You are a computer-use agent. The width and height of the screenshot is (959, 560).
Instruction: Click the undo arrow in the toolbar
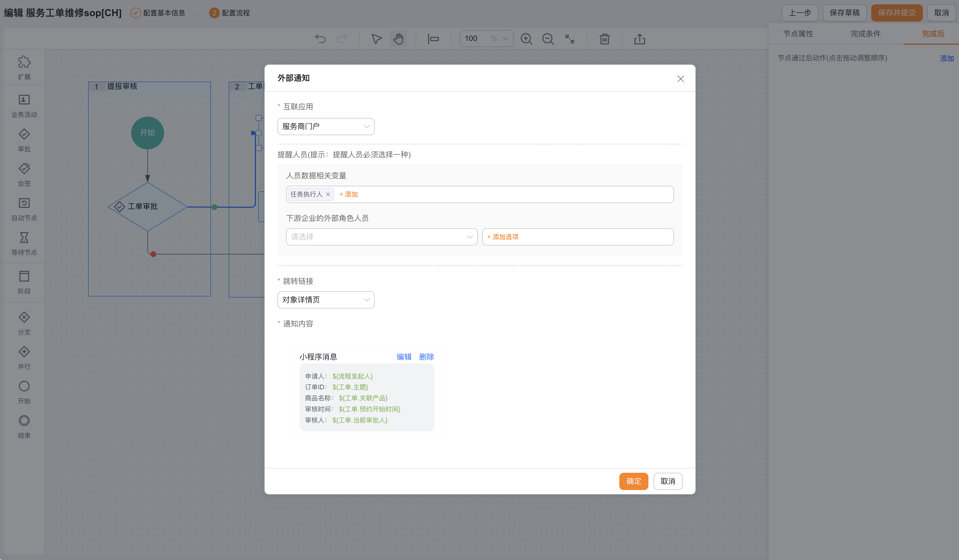point(320,39)
